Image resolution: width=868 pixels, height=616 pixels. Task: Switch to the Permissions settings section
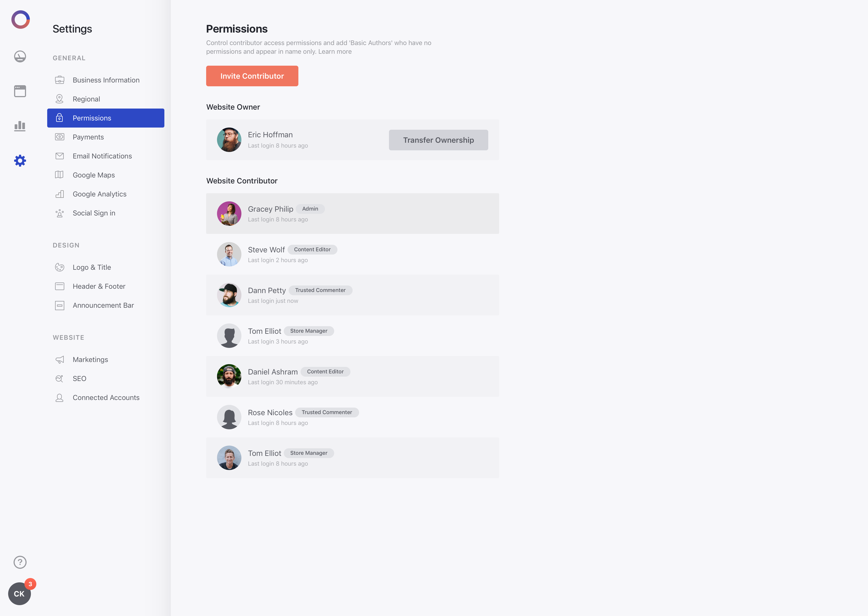tap(92, 118)
